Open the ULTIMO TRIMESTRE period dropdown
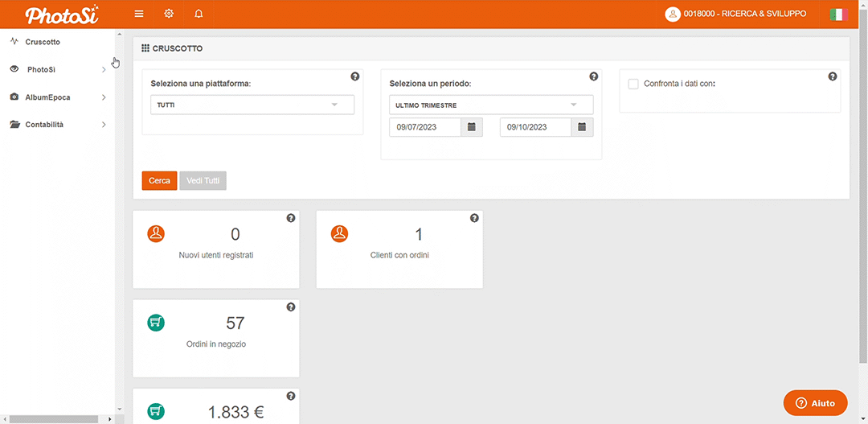This screenshot has width=868, height=424. tap(491, 105)
